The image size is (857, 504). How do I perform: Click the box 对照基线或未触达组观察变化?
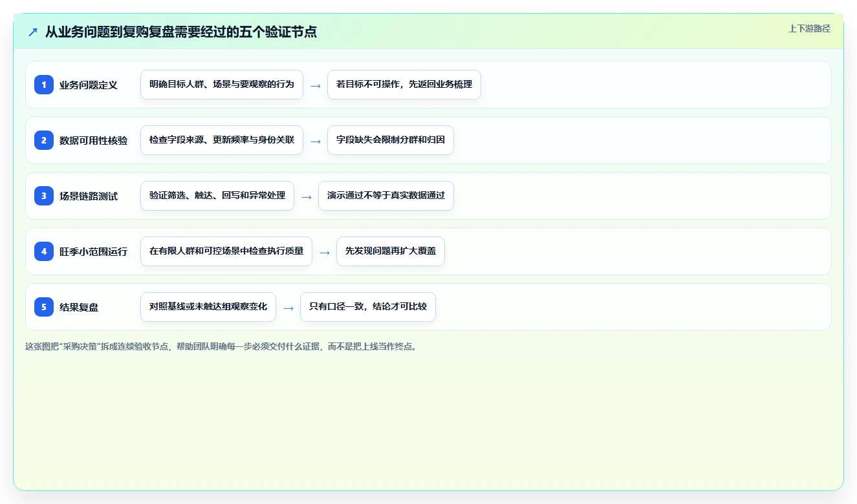click(208, 307)
